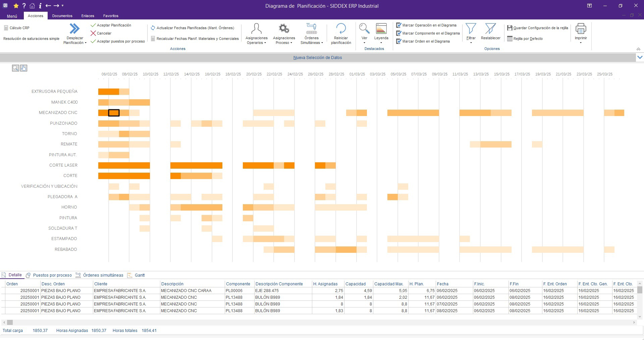Switch to the Documentos ribbon tab
The image size is (644, 340).
click(x=62, y=16)
